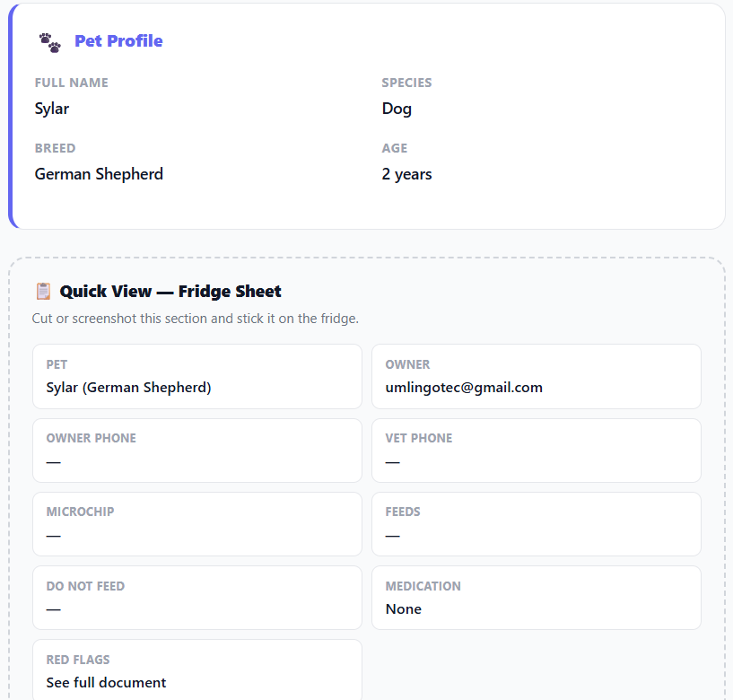Click the Full Name label
The width and height of the screenshot is (733, 700).
pos(72,83)
